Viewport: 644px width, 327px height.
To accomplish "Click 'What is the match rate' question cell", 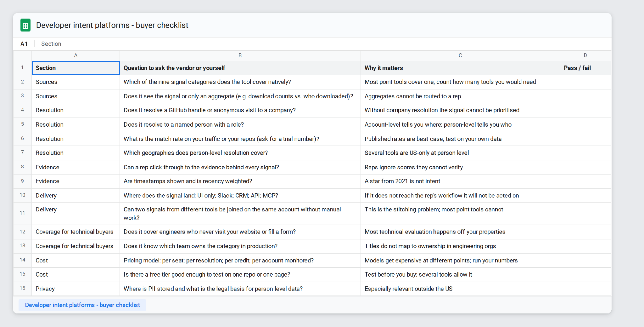I will (x=240, y=139).
